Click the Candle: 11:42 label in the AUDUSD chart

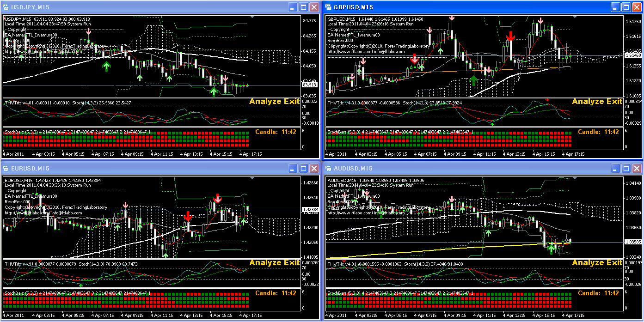pos(598,293)
